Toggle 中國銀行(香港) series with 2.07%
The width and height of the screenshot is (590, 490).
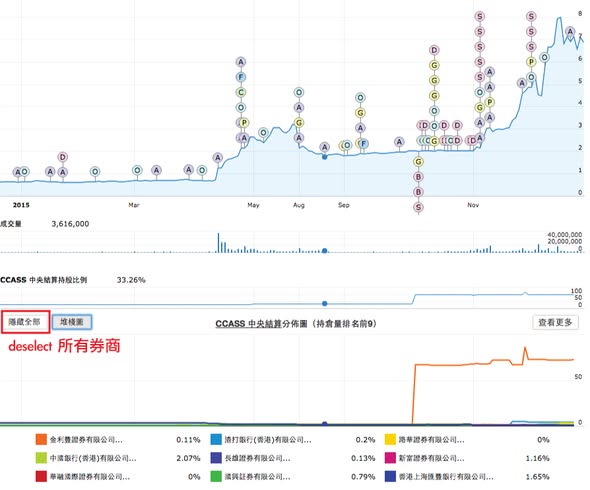(x=117, y=458)
